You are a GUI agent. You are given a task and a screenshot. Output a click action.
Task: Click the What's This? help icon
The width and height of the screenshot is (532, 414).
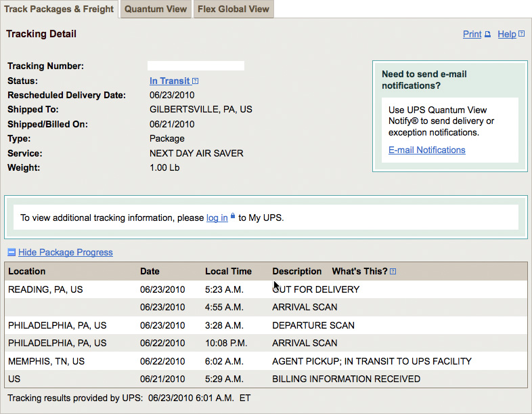point(393,271)
